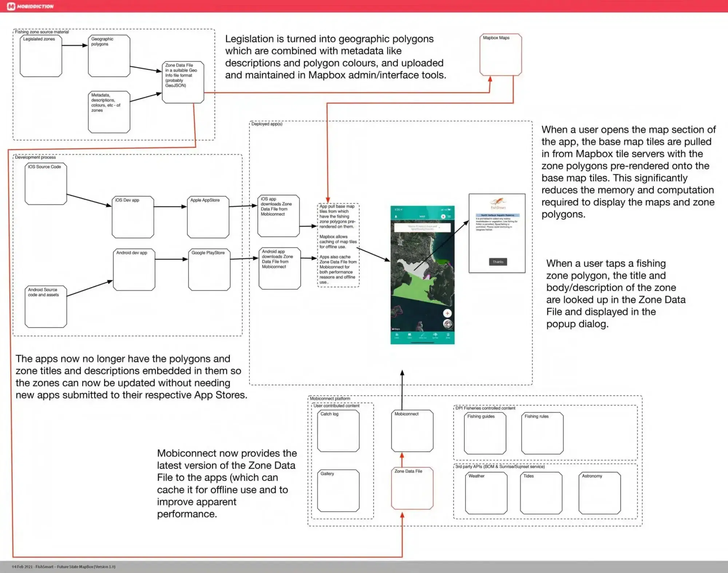728x573 pixels.
Task: Click the Mapbox Maps box
Action: click(x=500, y=55)
